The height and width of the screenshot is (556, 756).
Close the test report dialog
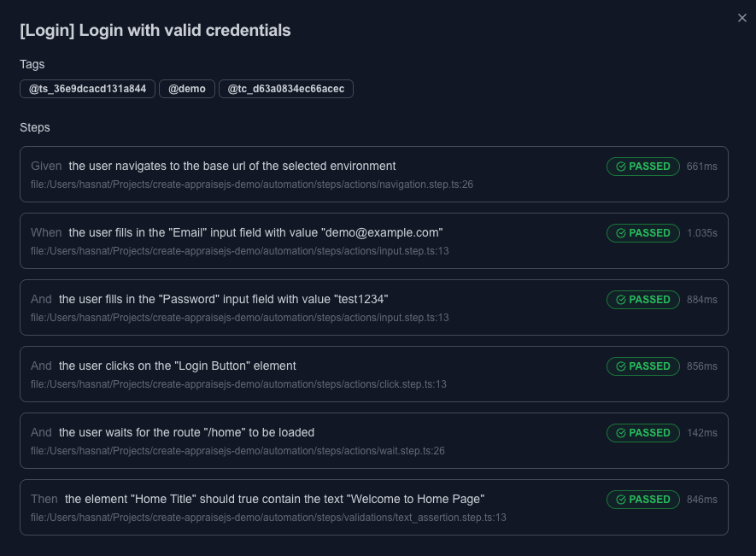click(741, 18)
